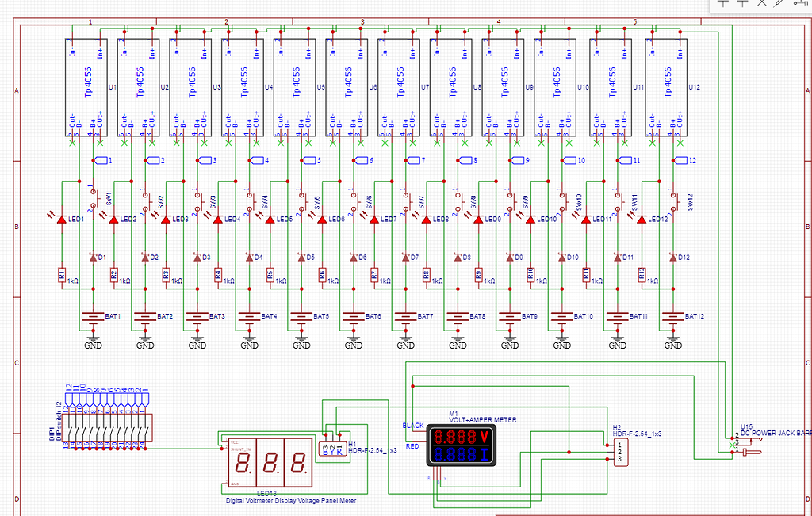Viewport: 812px width, 516px height.
Task: Select the GND symbol under BAT1
Action: coord(93,339)
